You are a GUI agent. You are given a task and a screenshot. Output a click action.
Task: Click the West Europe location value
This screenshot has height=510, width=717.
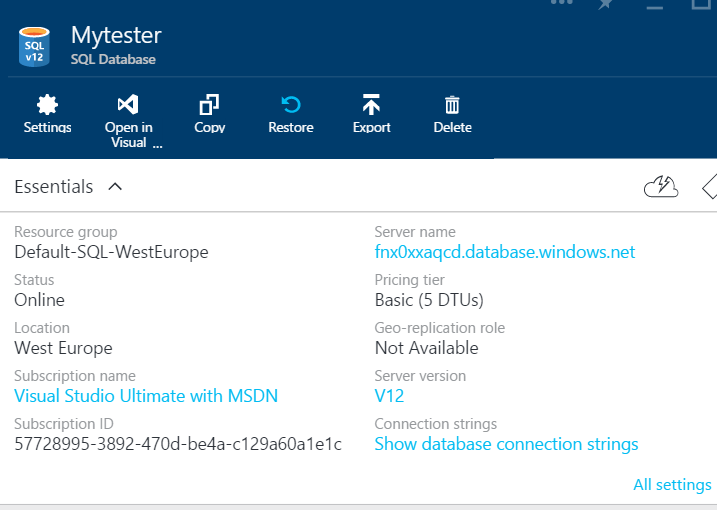pyautogui.click(x=63, y=348)
